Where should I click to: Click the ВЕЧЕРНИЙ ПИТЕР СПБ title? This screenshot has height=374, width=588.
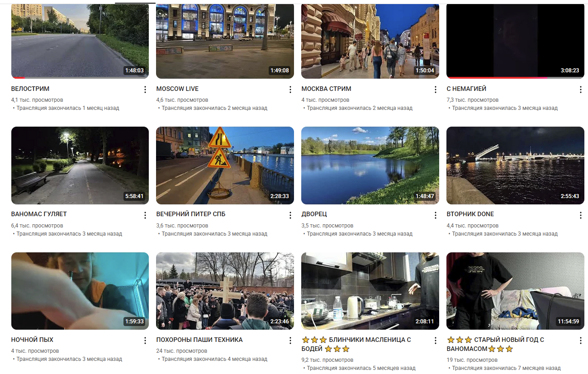pyautogui.click(x=190, y=214)
